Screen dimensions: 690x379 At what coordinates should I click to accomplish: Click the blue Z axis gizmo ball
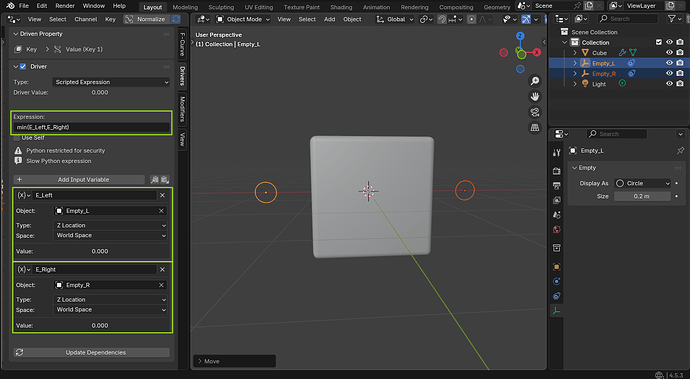520,36
